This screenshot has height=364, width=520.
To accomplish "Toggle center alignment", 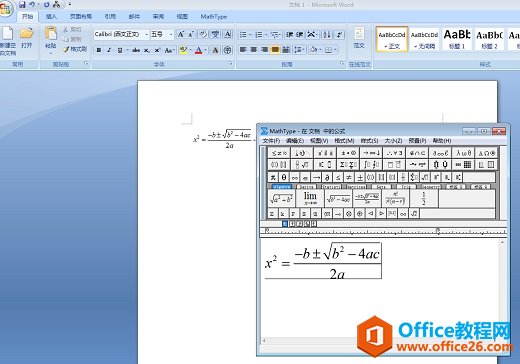I will 254,50.
